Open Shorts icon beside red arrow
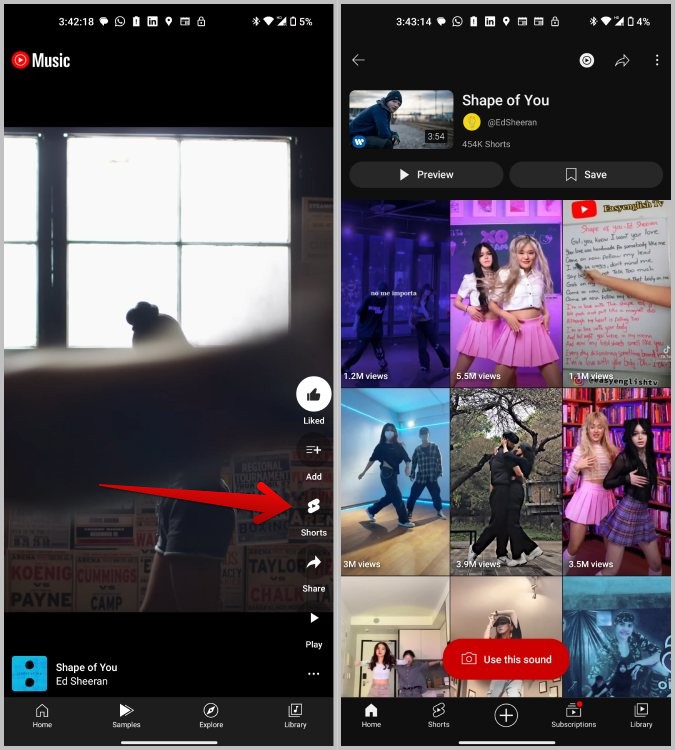Image resolution: width=675 pixels, height=750 pixels. [x=313, y=506]
